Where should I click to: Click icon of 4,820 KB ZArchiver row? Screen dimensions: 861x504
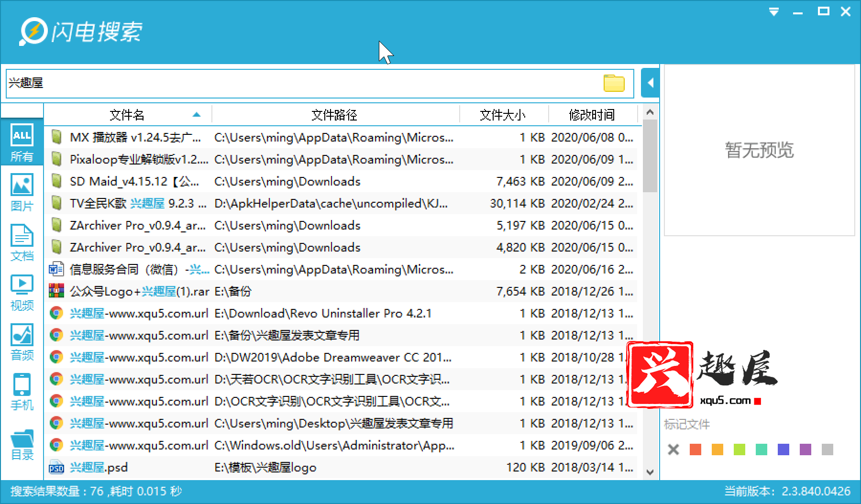coord(56,247)
